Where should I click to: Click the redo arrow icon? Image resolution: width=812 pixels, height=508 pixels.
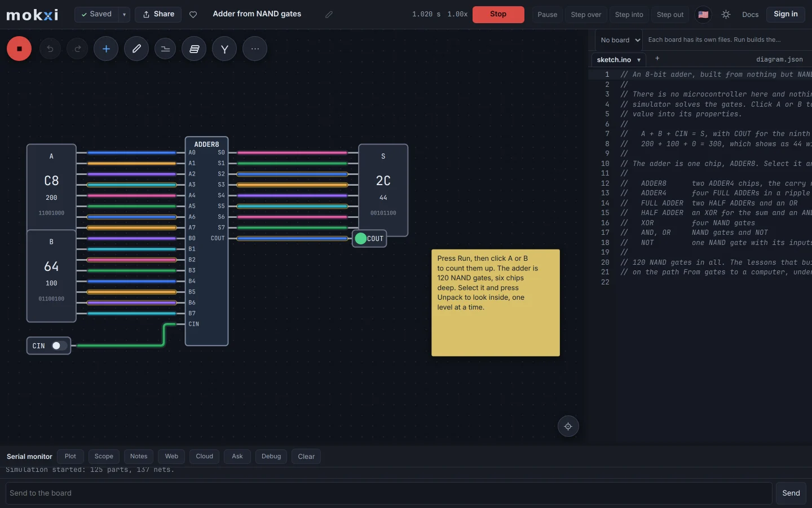pyautogui.click(x=77, y=49)
